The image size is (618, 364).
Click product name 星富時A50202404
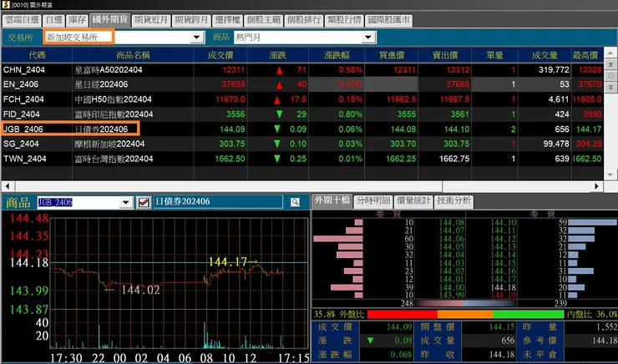tap(109, 70)
